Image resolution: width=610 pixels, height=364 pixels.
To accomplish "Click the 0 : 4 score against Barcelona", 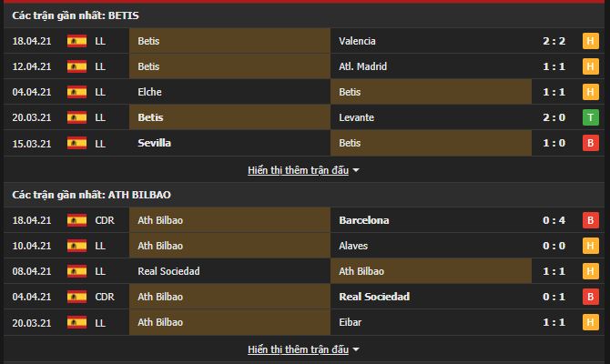I will coord(554,220).
